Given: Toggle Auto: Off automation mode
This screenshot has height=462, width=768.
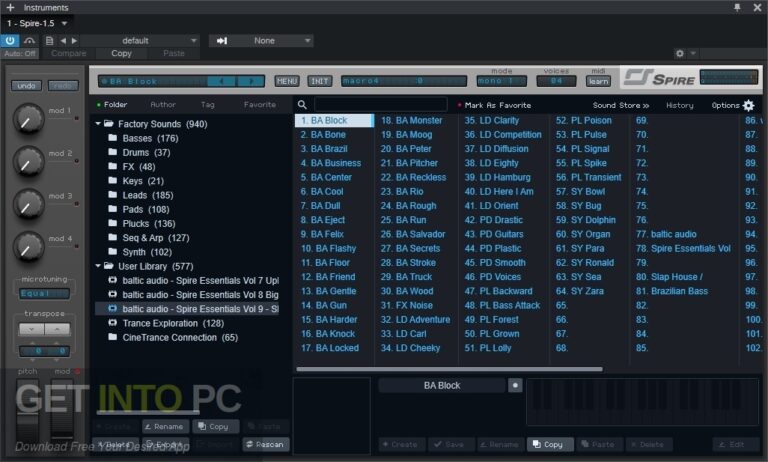Looking at the screenshot, I should (20, 53).
